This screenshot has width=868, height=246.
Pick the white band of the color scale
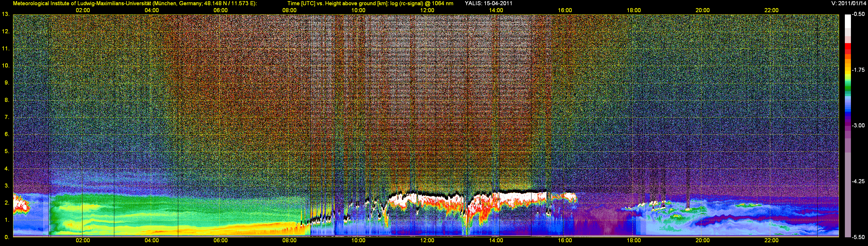point(848,21)
